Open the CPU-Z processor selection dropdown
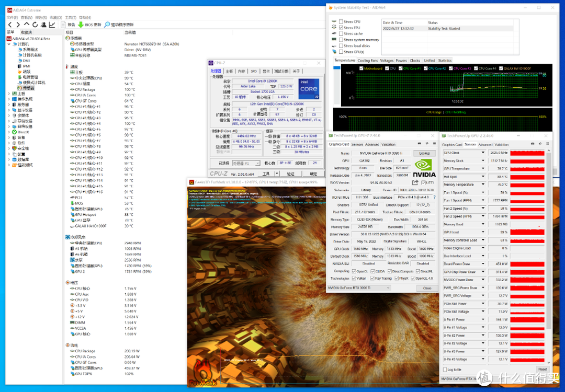The image size is (565, 392). pos(246,163)
